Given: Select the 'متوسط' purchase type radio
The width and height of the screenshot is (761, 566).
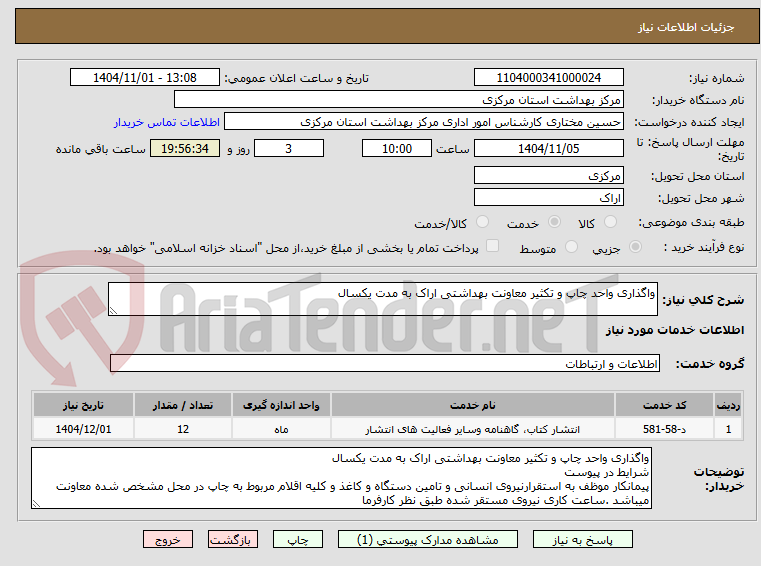Looking at the screenshot, I should pyautogui.click(x=571, y=247).
